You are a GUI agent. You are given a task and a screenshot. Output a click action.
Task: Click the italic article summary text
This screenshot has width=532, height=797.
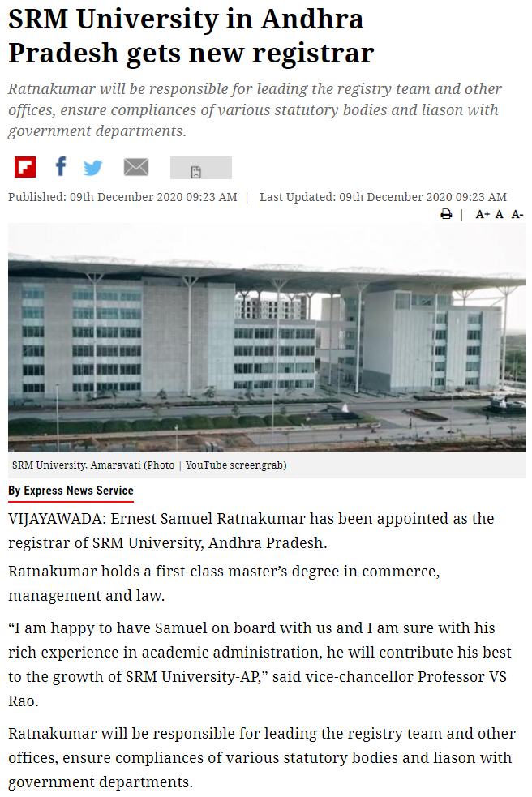(x=255, y=109)
